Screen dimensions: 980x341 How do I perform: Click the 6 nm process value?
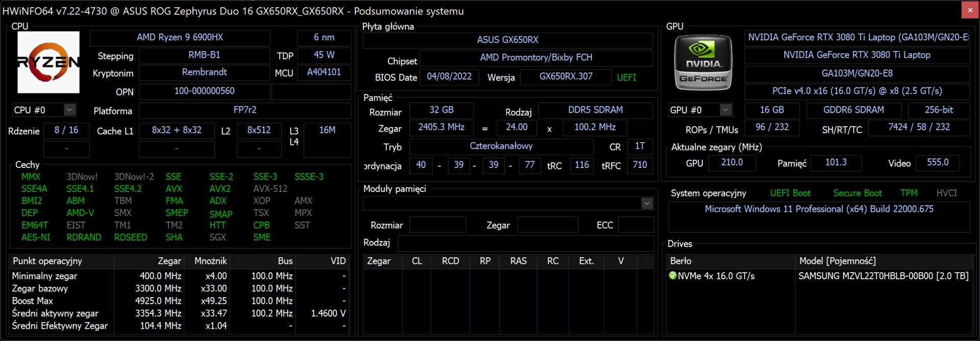[324, 37]
